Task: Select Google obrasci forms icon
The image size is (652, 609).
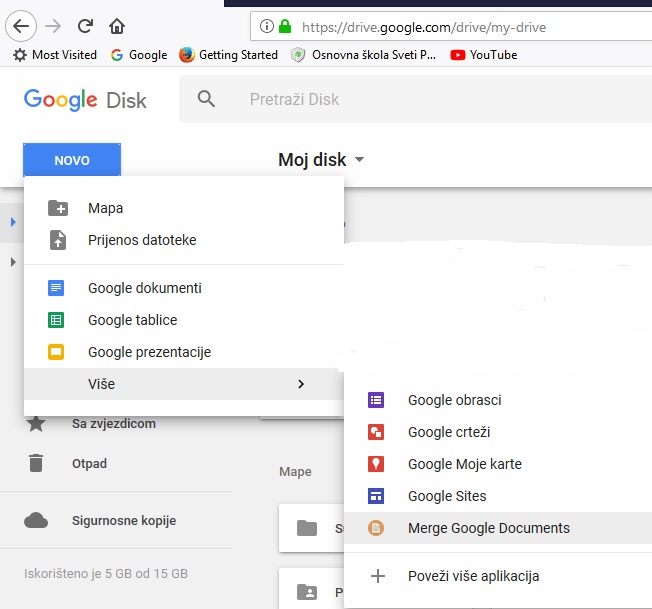Action: click(x=376, y=400)
